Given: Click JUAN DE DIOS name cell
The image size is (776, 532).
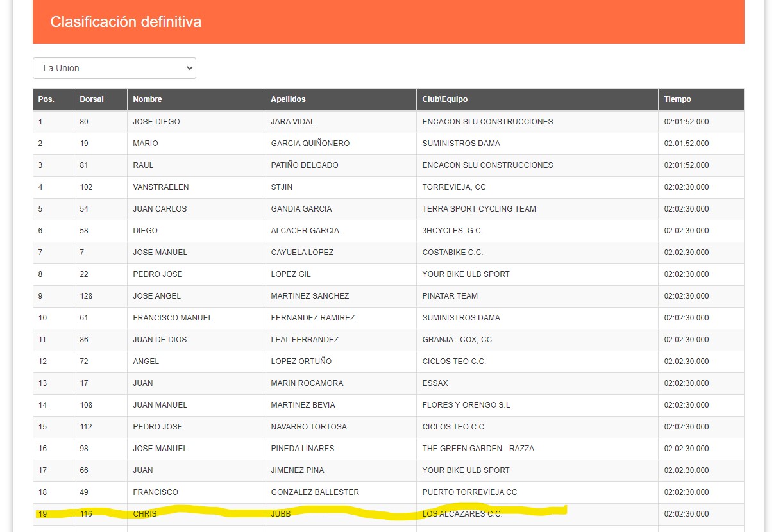Looking at the screenshot, I should (x=160, y=340).
